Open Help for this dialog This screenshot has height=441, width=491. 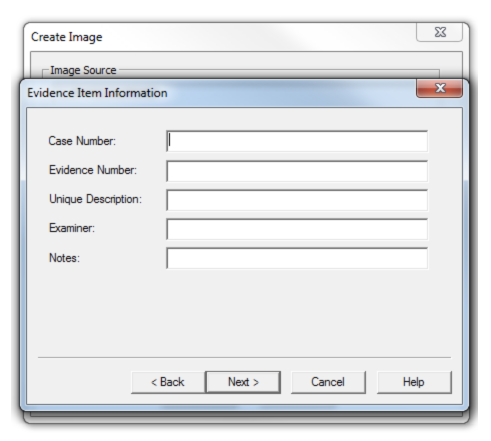tap(414, 382)
